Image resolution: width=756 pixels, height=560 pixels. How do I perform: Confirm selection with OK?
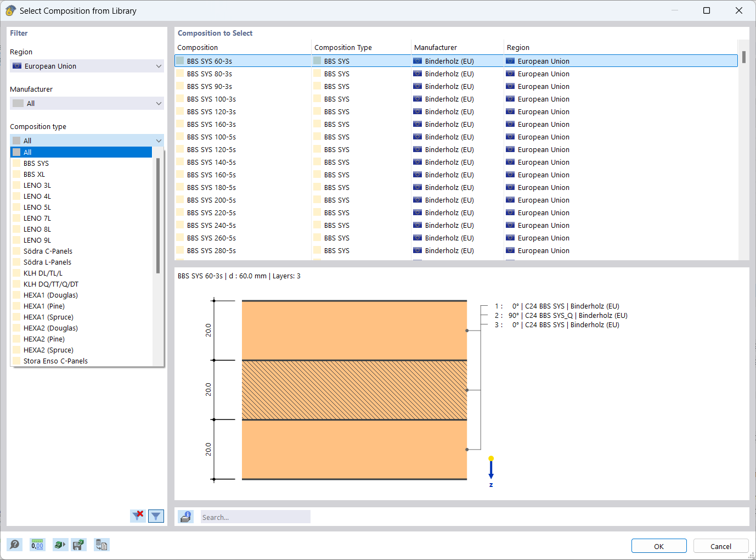coord(659,546)
